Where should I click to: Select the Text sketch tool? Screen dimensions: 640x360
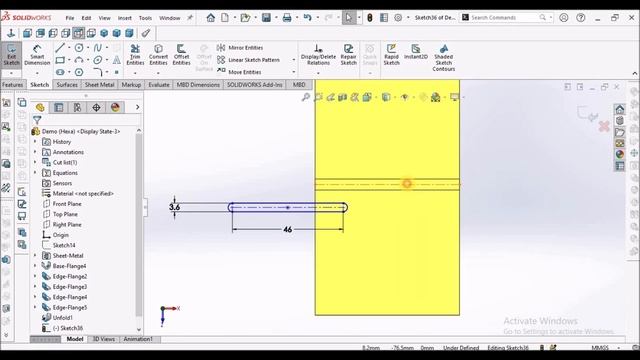tap(117, 60)
